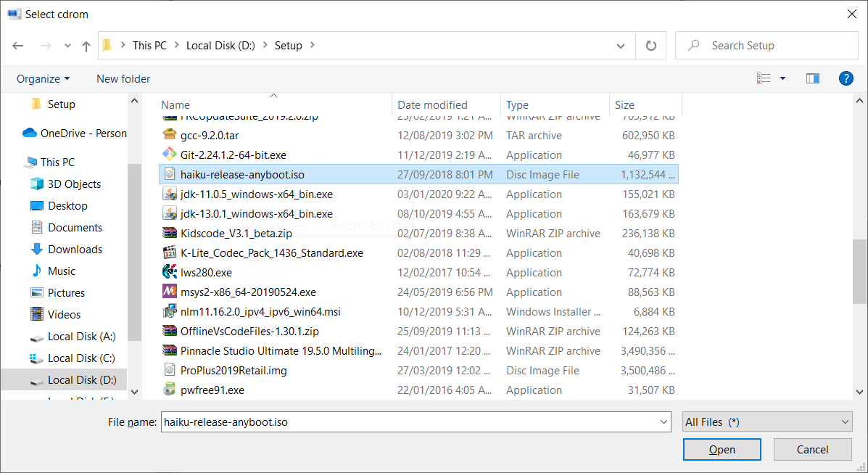Click the Git installer file icon
The image size is (868, 473).
(169, 155)
